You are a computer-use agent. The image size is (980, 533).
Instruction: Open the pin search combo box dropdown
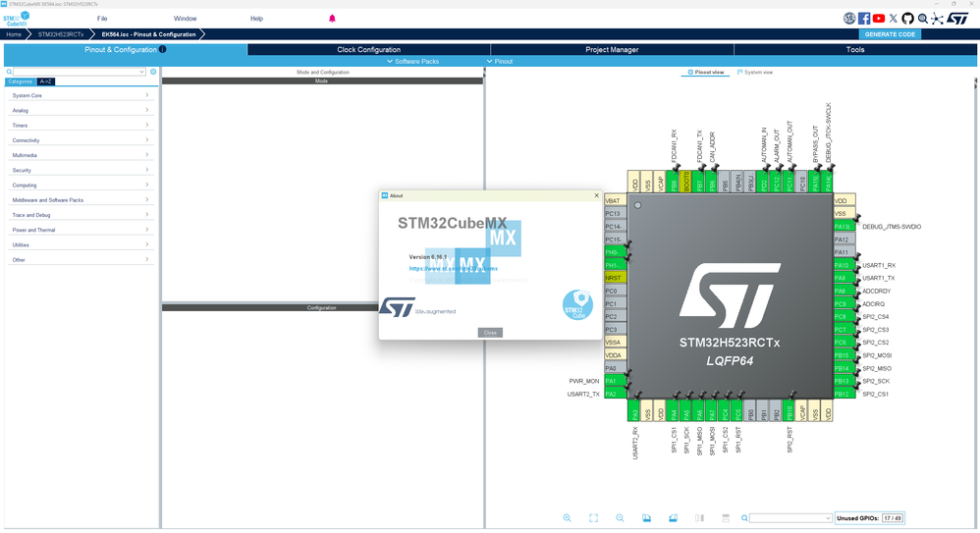coord(828,518)
